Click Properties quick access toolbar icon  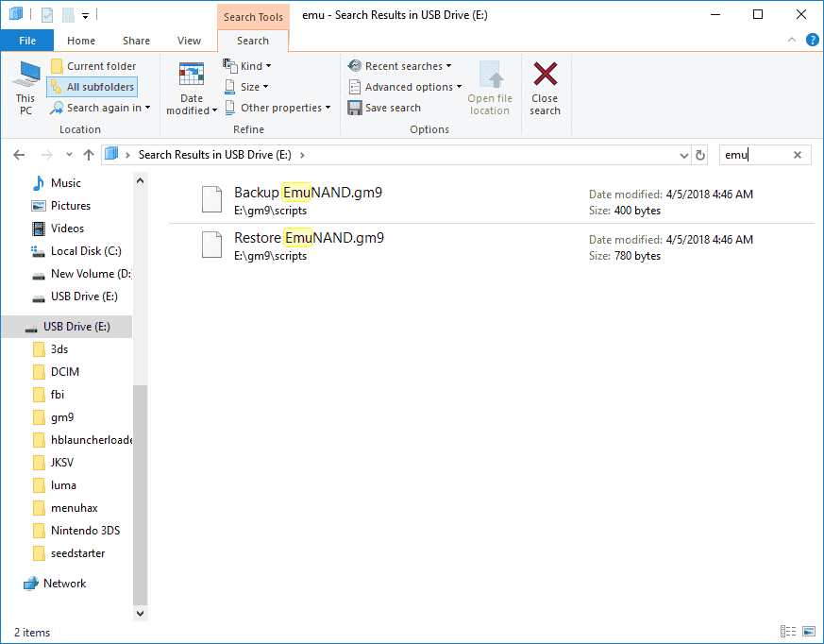(47, 15)
